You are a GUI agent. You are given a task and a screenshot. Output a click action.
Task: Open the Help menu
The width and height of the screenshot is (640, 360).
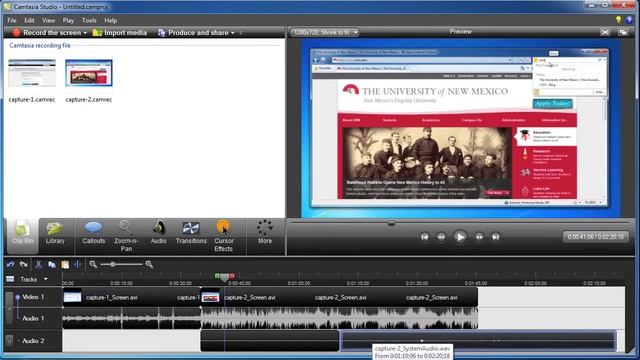click(x=110, y=20)
